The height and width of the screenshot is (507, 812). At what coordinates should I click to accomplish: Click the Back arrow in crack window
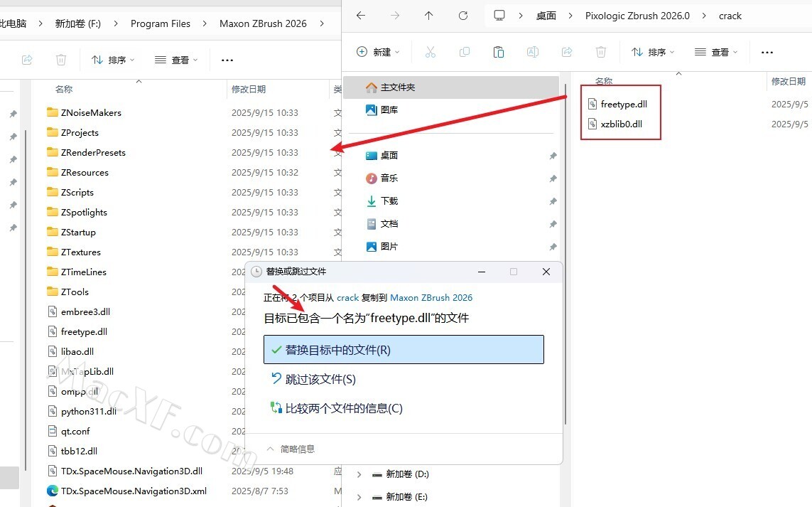pyautogui.click(x=361, y=16)
